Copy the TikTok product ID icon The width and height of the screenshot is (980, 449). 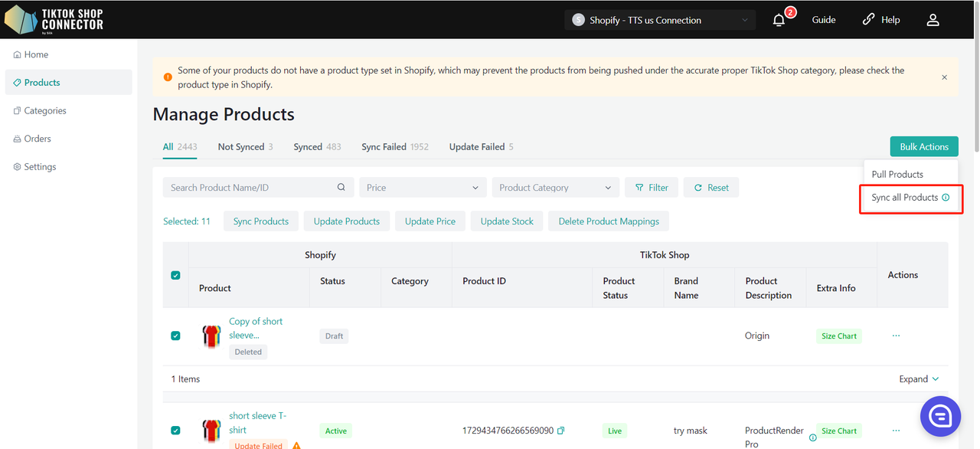tap(561, 431)
